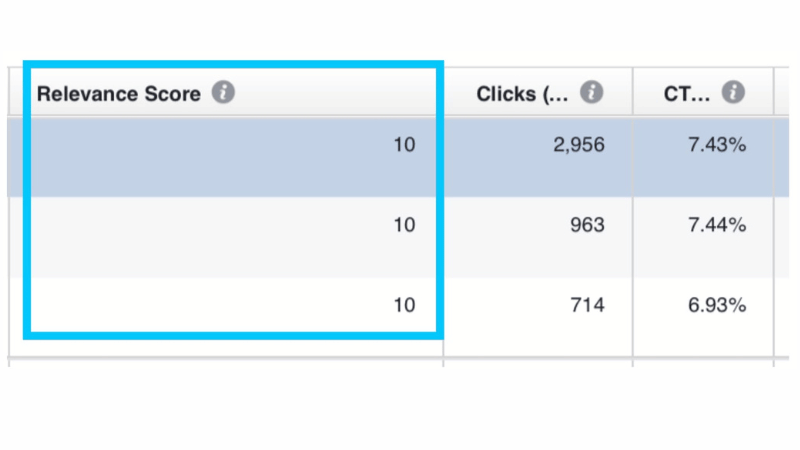Image resolution: width=800 pixels, height=450 pixels.
Task: Click the divider right of the CT... header
Action: coord(774,92)
